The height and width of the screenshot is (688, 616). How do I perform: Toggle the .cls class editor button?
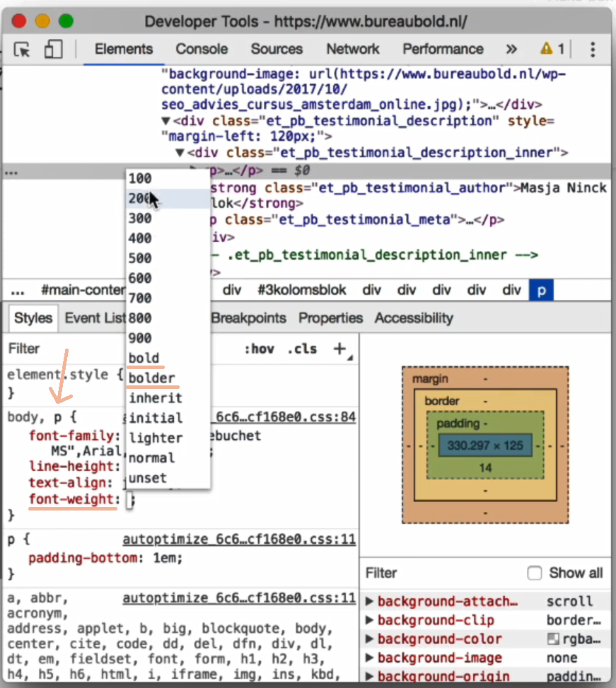[x=302, y=349]
